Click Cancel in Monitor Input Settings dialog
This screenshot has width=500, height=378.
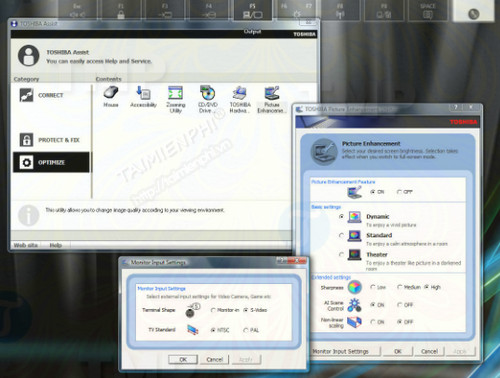pyautogui.click(x=214, y=359)
